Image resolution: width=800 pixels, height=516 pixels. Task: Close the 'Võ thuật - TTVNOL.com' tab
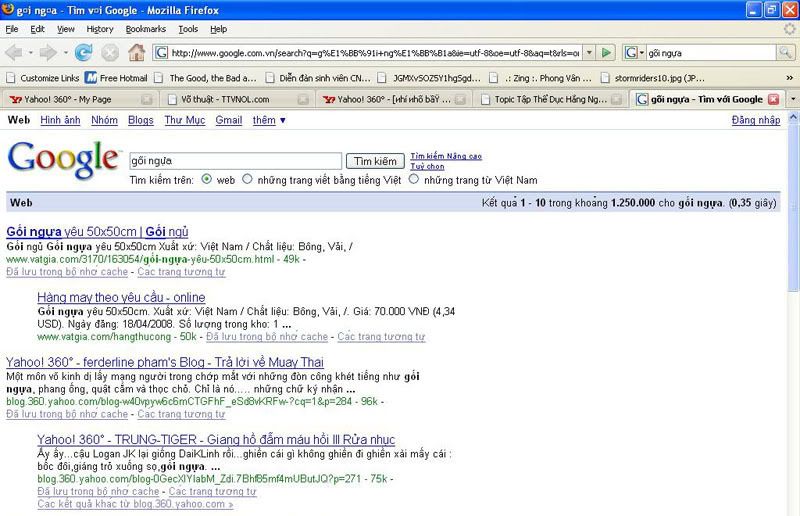click(303, 100)
